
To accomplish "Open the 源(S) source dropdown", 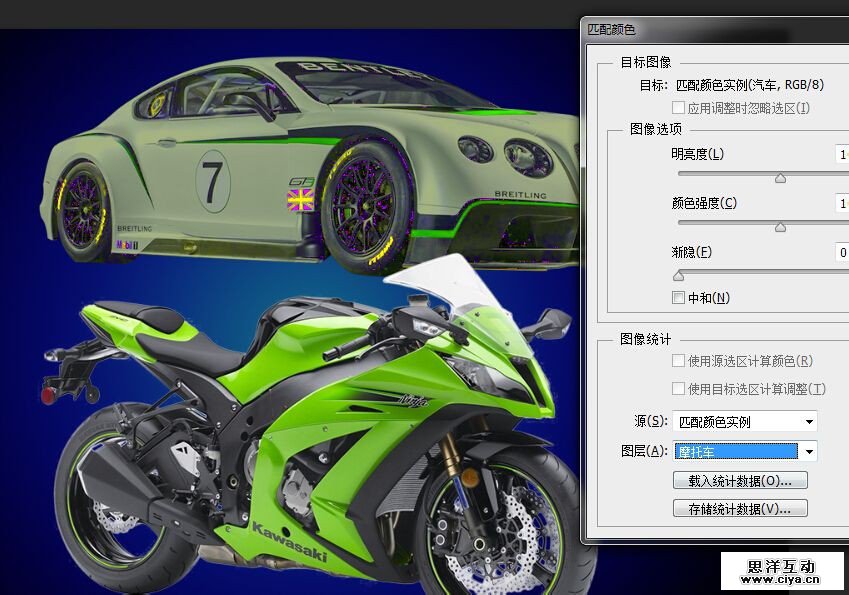I will pyautogui.click(x=745, y=422).
